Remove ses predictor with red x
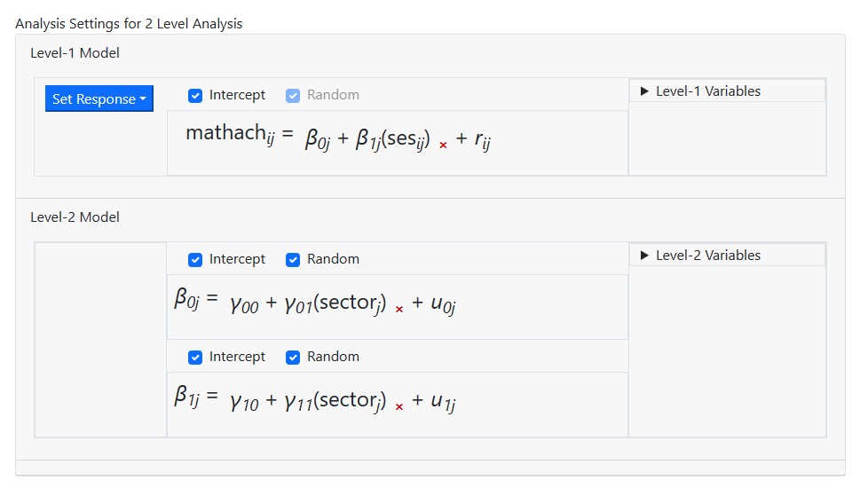868x496 pixels. click(443, 145)
